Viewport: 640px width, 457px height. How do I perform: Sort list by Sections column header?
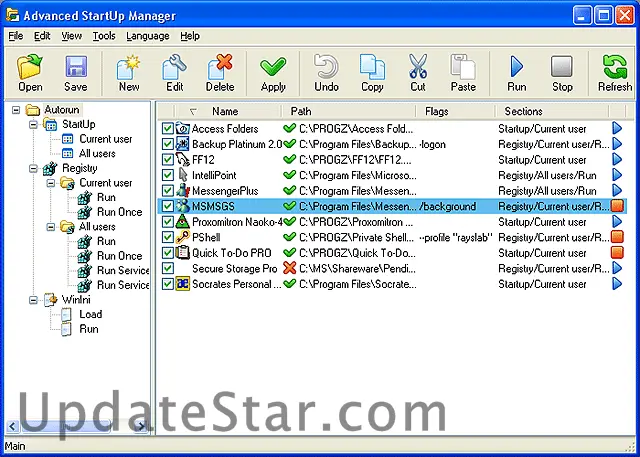point(552,111)
